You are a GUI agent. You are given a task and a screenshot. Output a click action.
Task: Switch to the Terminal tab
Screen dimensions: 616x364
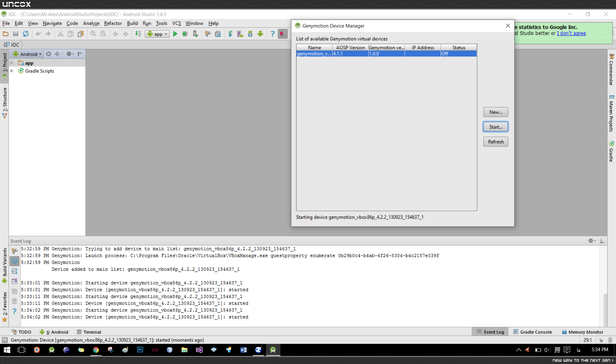89,332
